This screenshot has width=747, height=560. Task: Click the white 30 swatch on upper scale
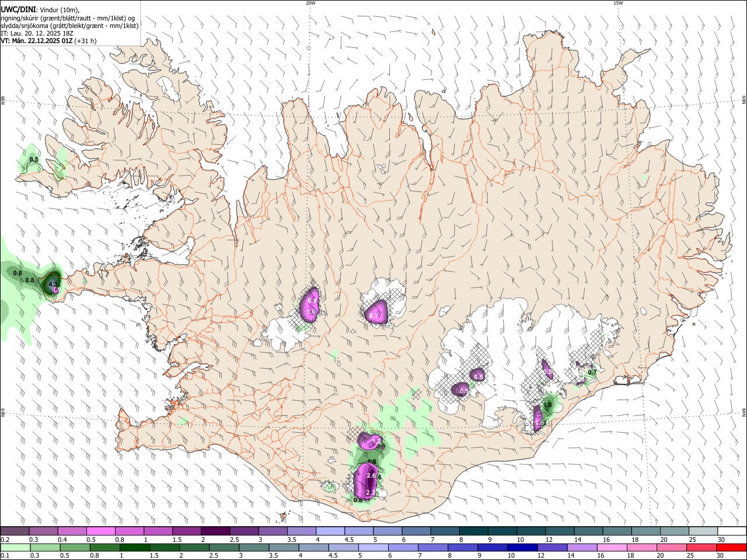click(731, 531)
